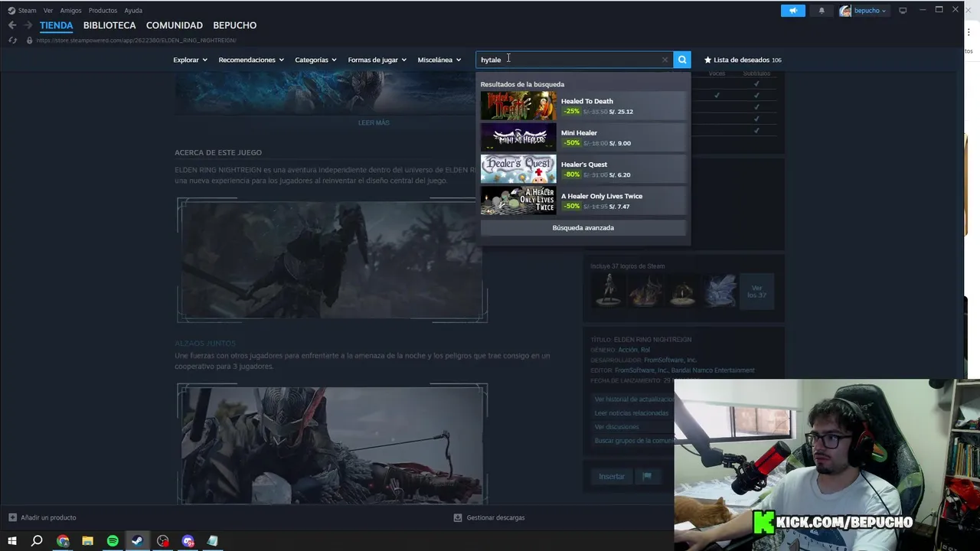The width and height of the screenshot is (980, 551).
Task: Expand the Categorías dropdown
Action: pyautogui.click(x=316, y=60)
